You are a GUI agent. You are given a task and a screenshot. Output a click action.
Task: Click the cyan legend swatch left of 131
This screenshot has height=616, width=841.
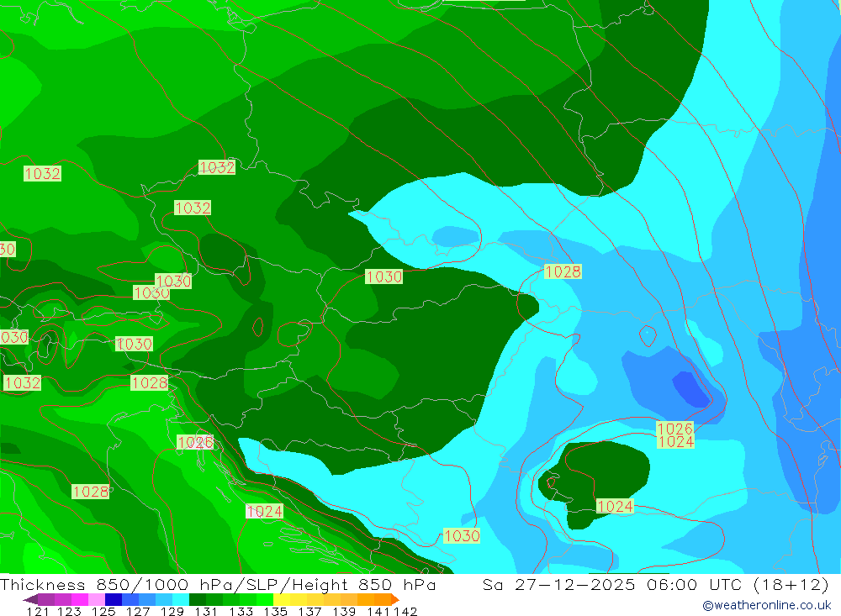tap(181, 599)
